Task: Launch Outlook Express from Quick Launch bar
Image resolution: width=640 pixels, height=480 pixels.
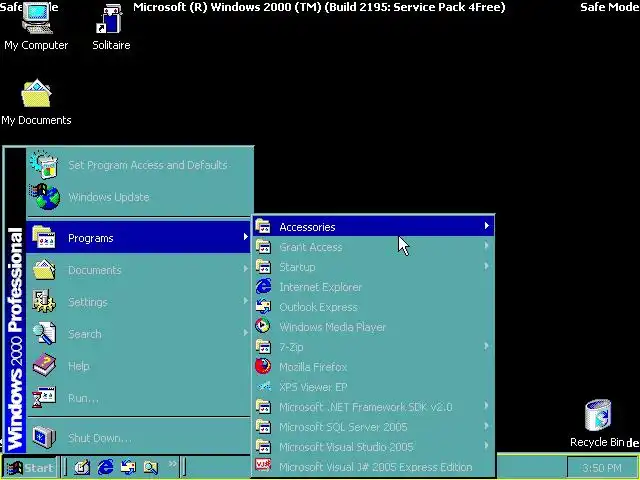Action: (128, 467)
